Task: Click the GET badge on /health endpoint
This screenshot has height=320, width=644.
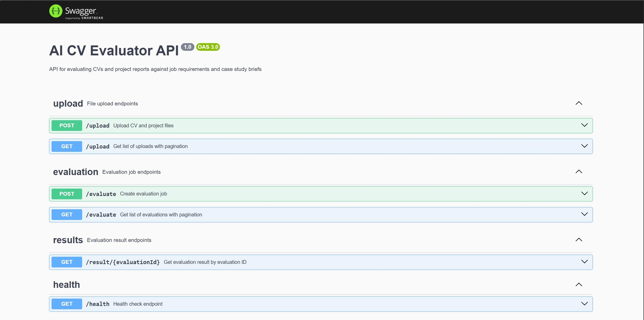Action: 66,304
